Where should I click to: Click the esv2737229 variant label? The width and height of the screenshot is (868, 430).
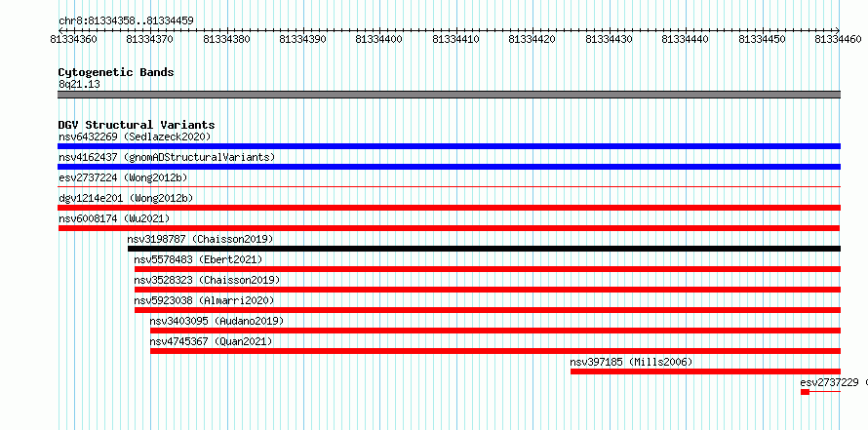pyautogui.click(x=829, y=382)
